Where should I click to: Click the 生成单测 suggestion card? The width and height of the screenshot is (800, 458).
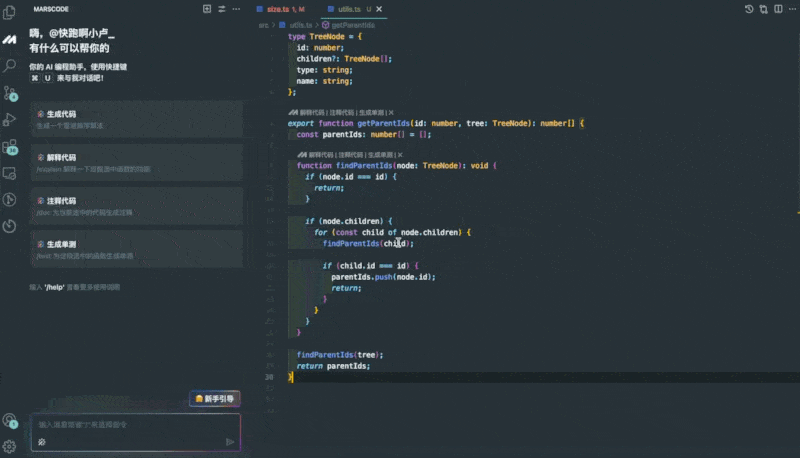click(137, 249)
